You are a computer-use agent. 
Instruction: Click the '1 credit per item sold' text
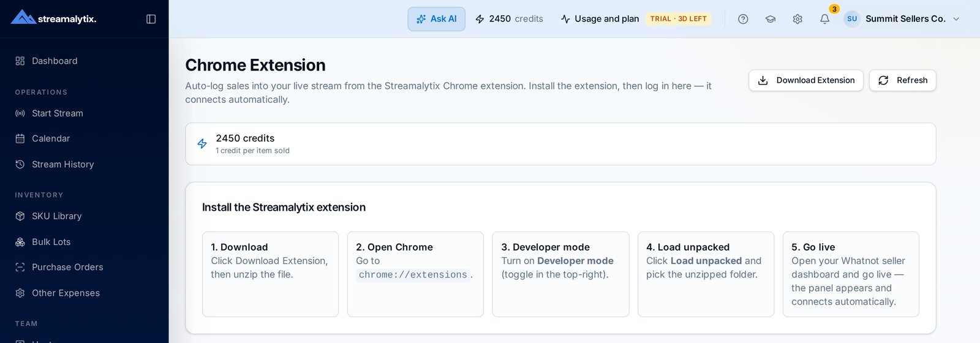pos(252,151)
